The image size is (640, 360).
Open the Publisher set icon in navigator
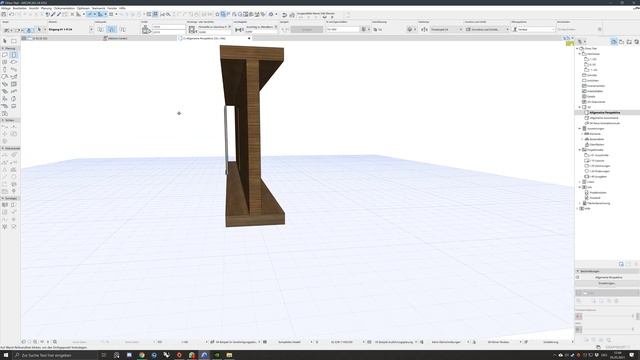636,42
